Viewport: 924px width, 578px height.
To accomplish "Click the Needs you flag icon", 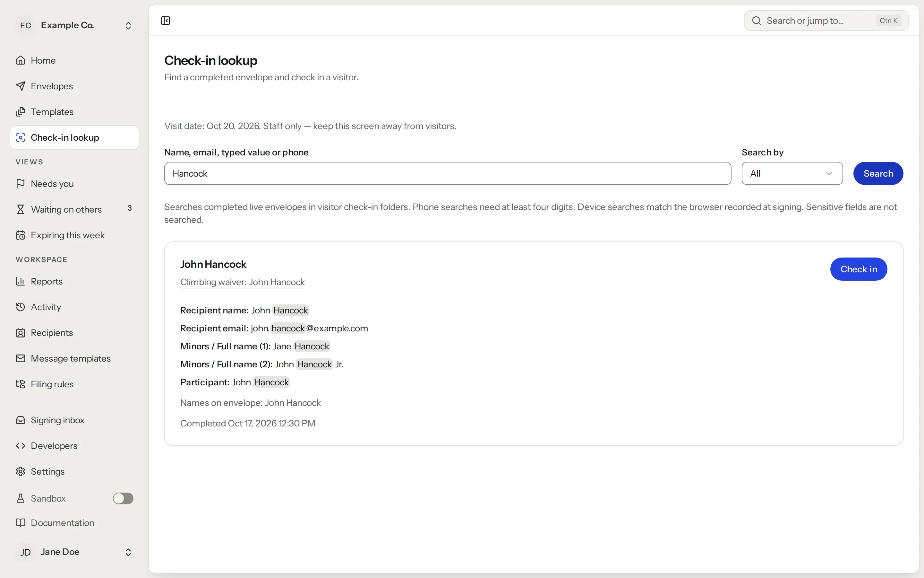I will point(21,183).
